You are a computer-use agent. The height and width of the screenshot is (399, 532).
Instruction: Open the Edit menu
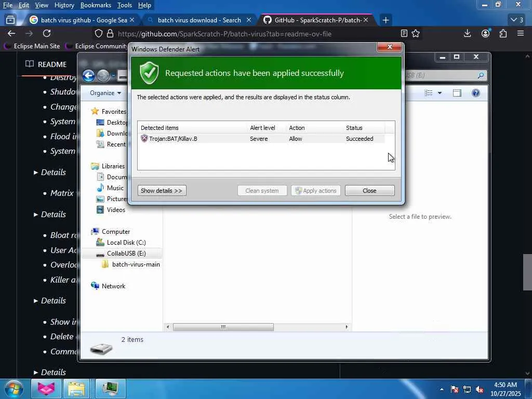(x=23, y=5)
